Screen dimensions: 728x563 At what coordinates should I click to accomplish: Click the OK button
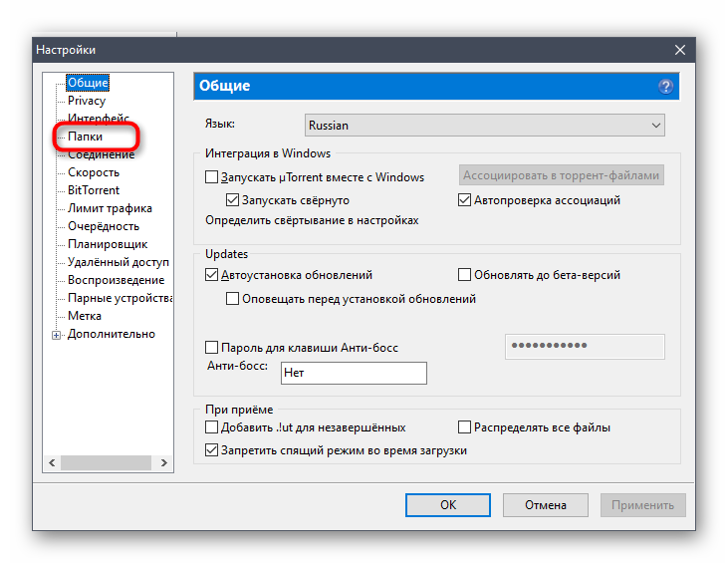point(447,505)
